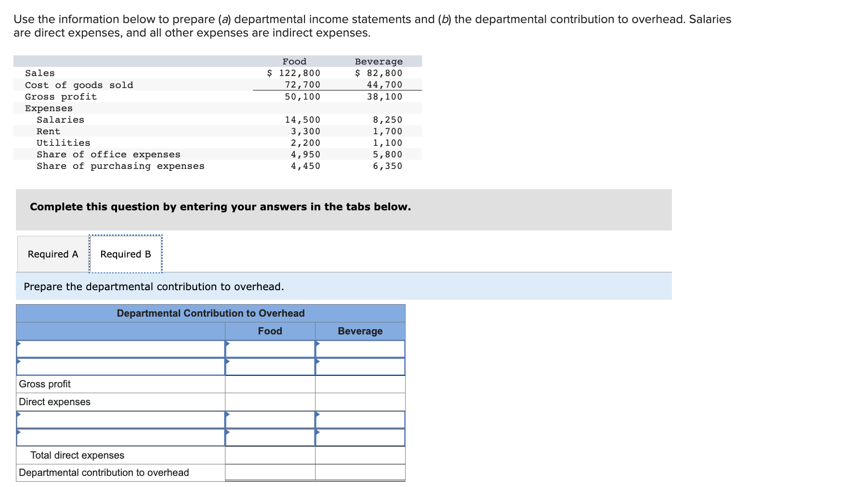Click Food cell in second table row
Screen dimensions: 868x487
tap(270, 367)
